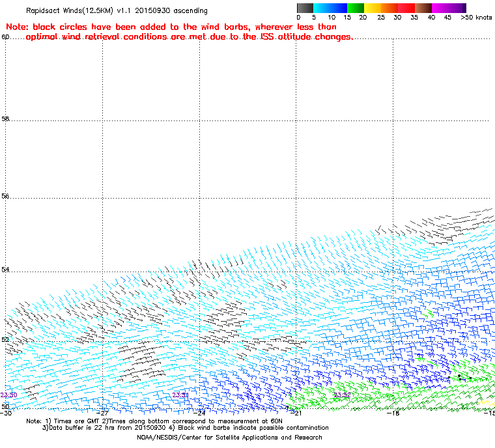Image resolution: width=495 pixels, height=448 pixels.
Task: Click the legend scale label '35'
Action: click(x=414, y=18)
